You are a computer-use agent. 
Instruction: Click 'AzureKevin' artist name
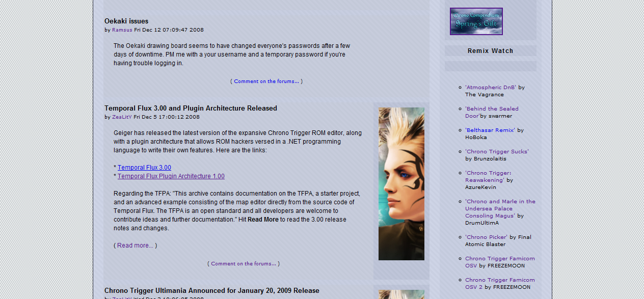click(x=480, y=187)
